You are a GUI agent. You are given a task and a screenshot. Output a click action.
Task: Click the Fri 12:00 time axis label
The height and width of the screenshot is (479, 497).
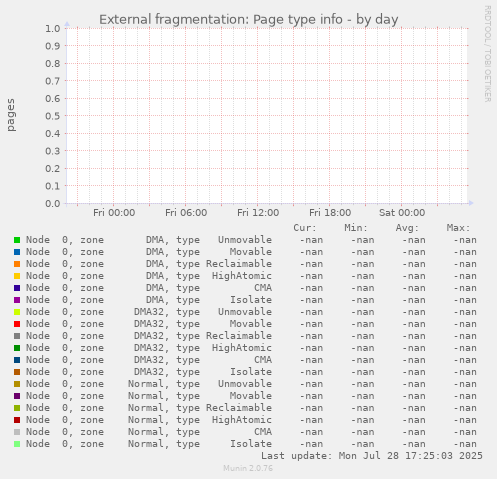(x=258, y=213)
